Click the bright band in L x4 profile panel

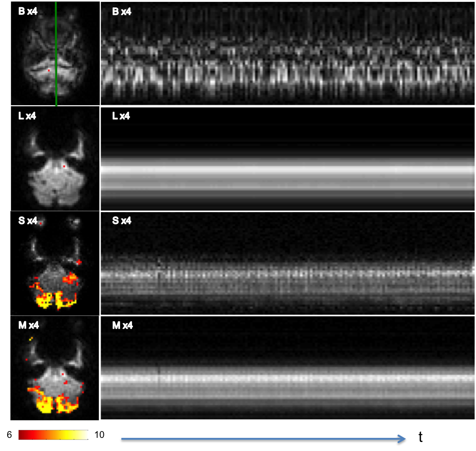(x=288, y=170)
